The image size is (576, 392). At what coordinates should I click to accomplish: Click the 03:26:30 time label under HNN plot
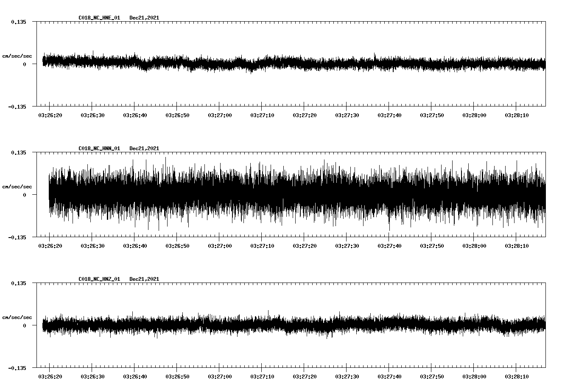pos(92,246)
